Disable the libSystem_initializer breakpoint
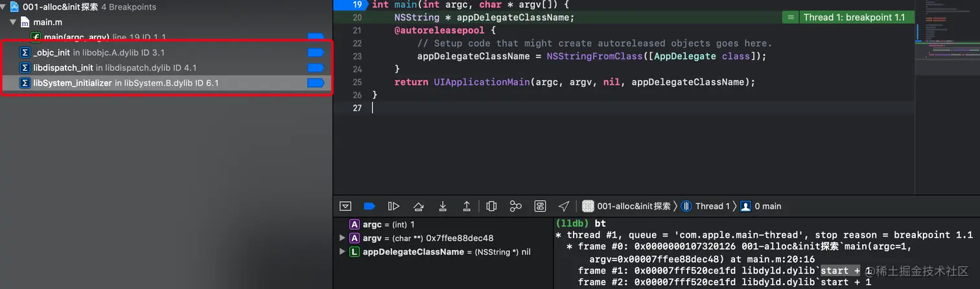The image size is (980, 289). tap(316, 83)
